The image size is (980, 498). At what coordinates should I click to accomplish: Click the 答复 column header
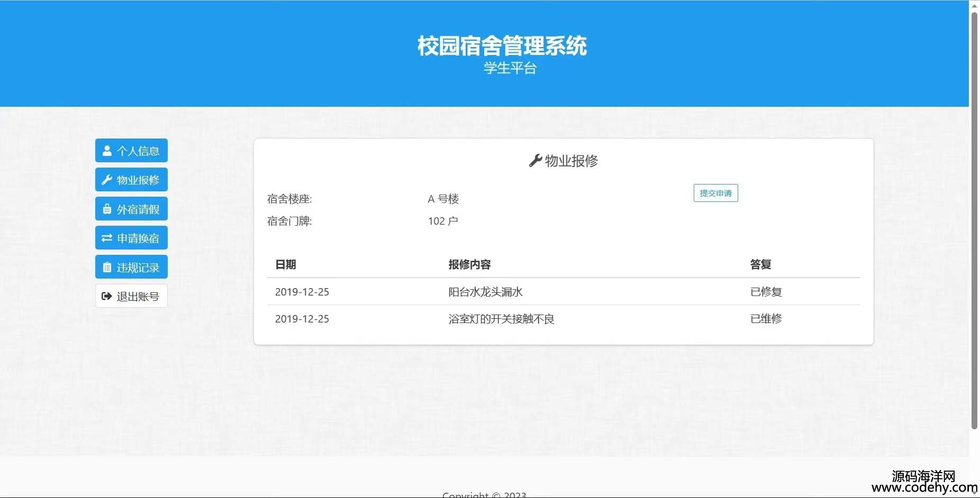(760, 264)
